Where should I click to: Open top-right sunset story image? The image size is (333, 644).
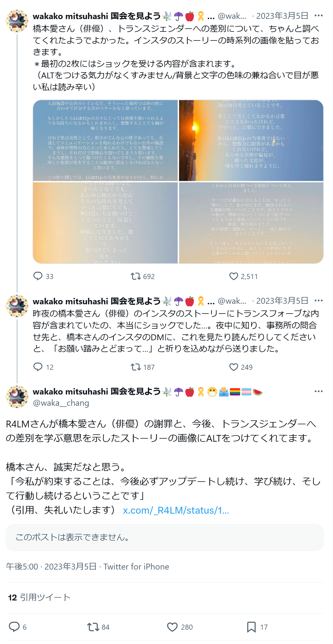(251, 140)
